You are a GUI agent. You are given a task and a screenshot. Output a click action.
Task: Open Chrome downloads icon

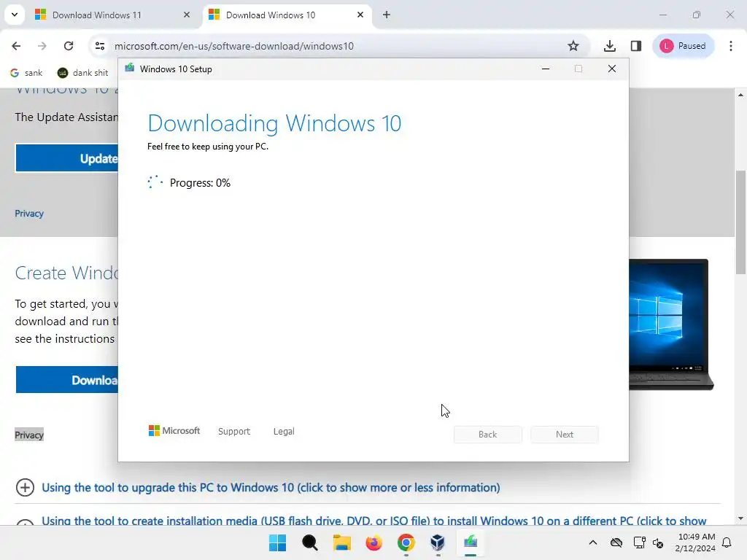[609, 46]
